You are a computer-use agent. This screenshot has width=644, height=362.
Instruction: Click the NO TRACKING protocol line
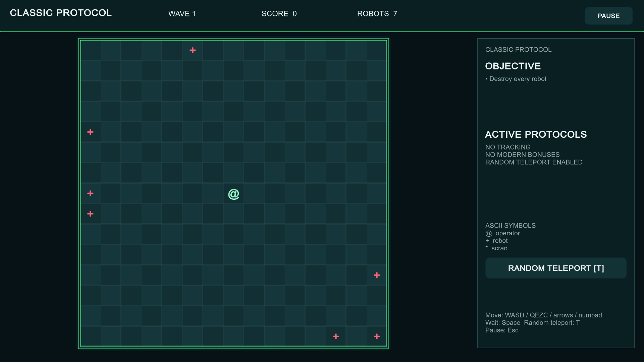pyautogui.click(x=508, y=147)
